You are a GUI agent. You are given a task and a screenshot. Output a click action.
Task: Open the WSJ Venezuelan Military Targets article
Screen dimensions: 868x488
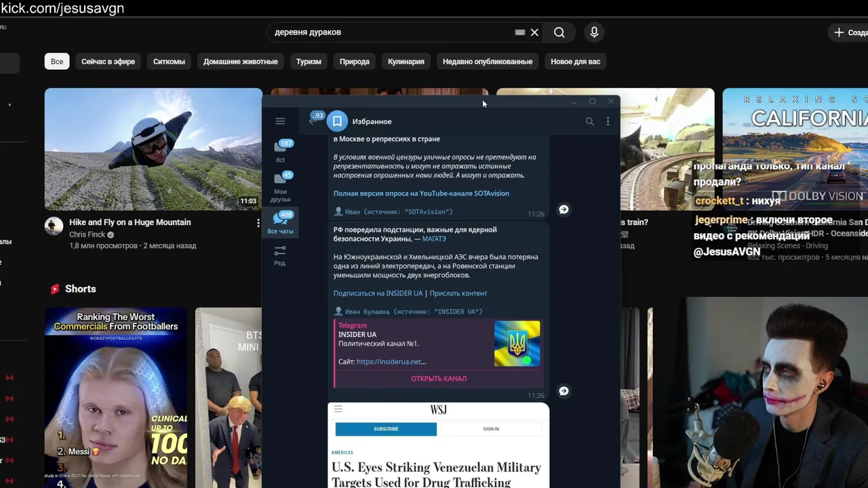point(436,474)
